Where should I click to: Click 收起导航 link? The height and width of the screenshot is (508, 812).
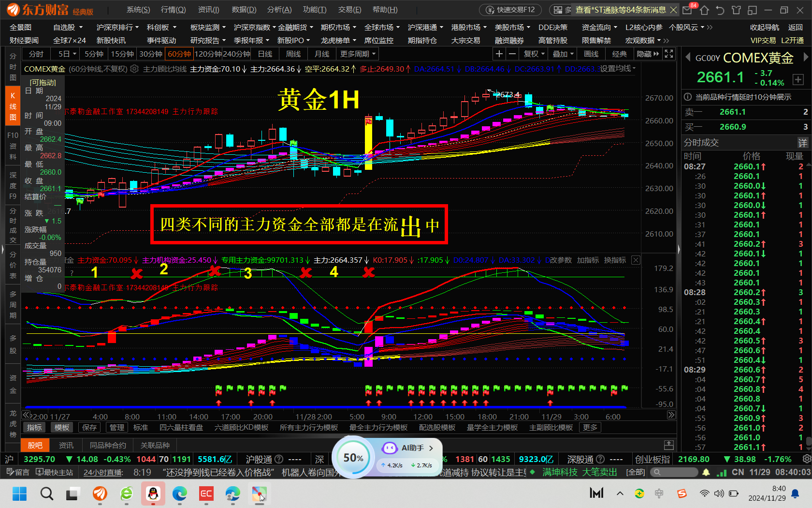pos(765,27)
